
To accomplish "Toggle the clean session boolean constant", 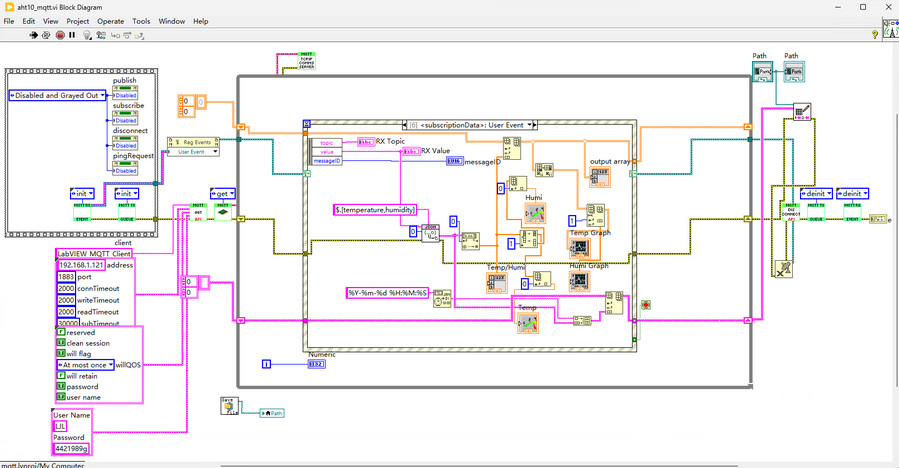I will pos(61,343).
